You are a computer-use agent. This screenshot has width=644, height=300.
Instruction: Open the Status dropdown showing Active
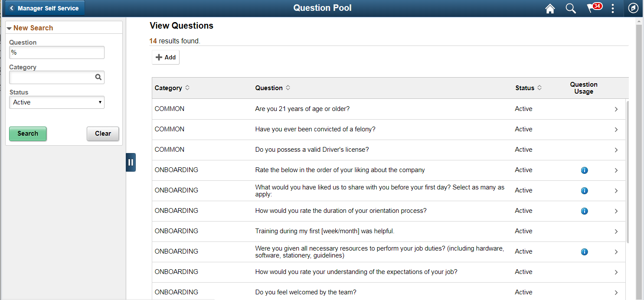click(x=57, y=102)
